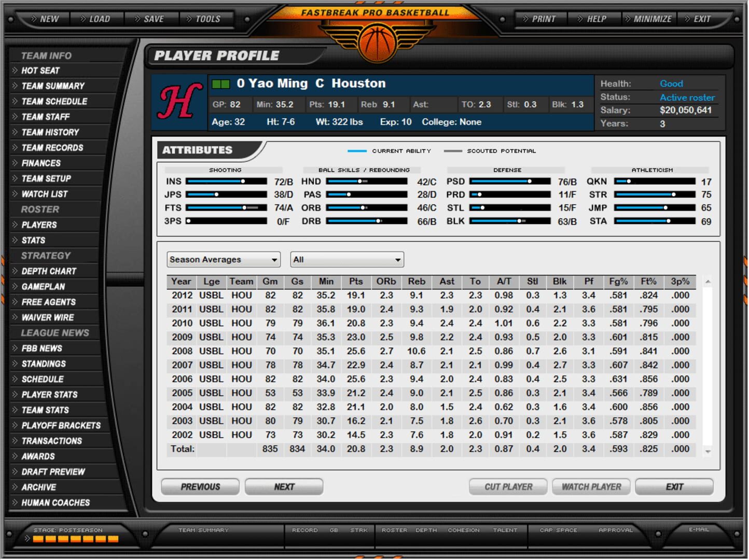Click the scroll down arrow in stats table

708,452
